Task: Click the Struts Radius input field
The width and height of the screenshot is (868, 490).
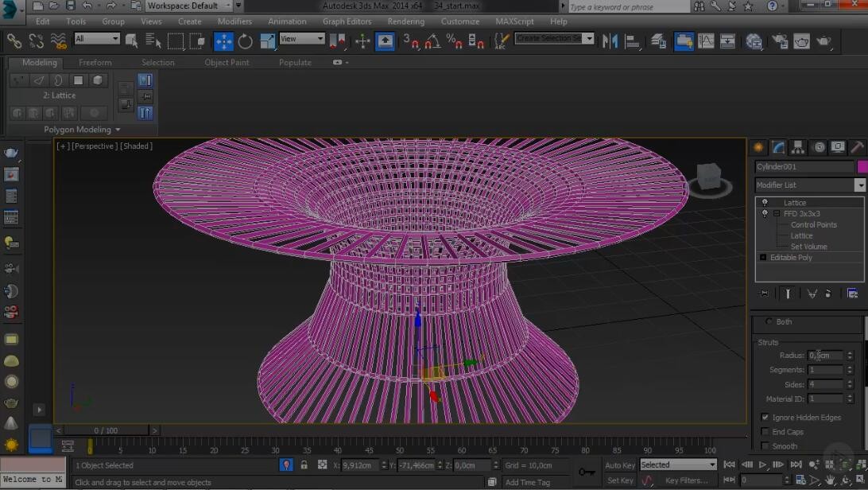Action: tap(825, 356)
